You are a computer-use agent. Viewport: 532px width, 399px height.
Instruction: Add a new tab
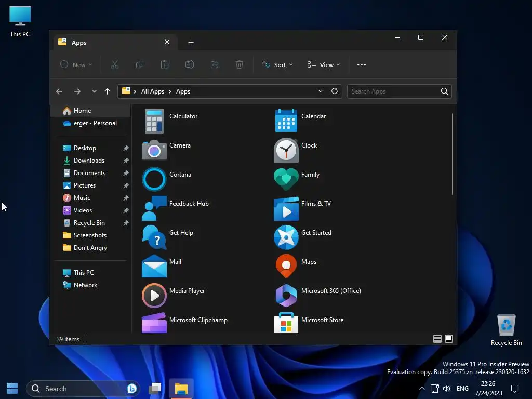(x=191, y=43)
